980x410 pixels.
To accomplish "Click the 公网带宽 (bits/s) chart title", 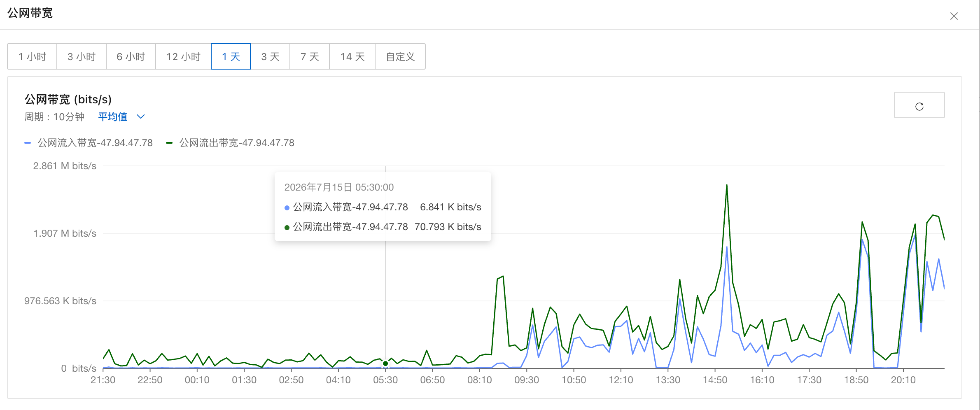I will click(68, 99).
